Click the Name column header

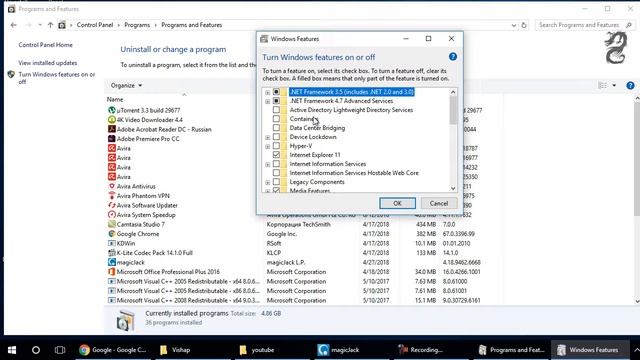click(x=115, y=99)
